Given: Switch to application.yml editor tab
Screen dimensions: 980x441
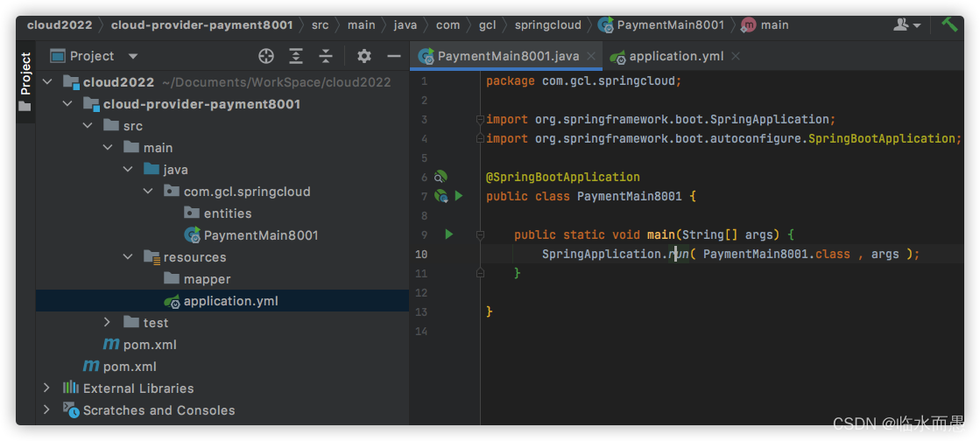Looking at the screenshot, I should coord(676,56).
